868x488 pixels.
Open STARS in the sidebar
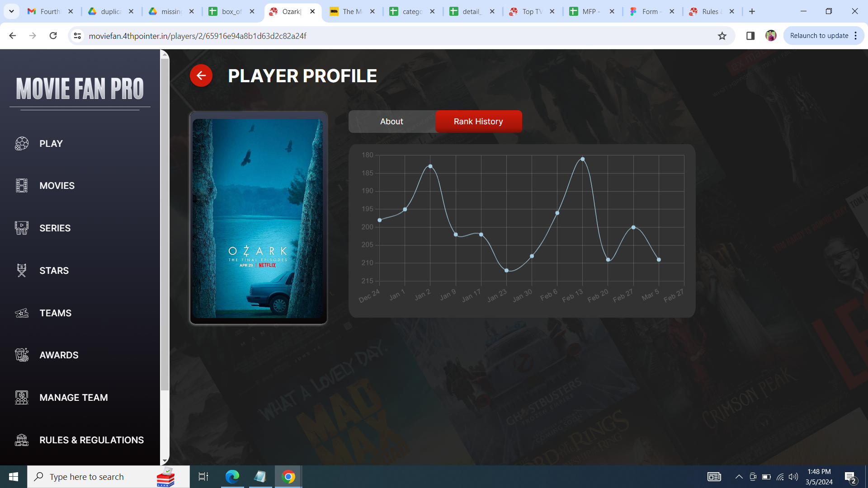54,271
